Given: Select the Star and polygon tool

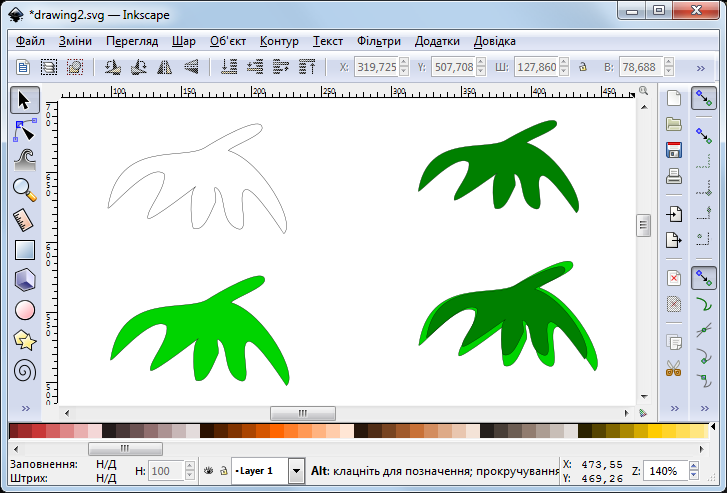Looking at the screenshot, I should pyautogui.click(x=25, y=340).
